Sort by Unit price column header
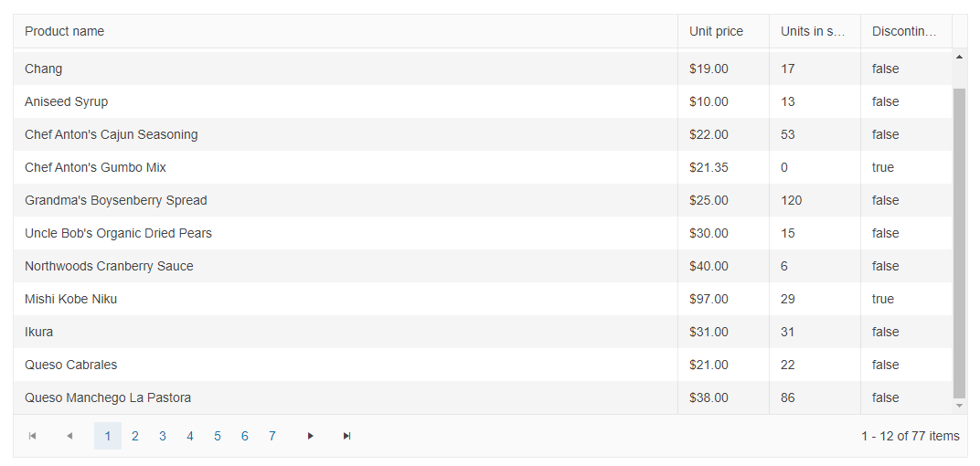Viewport: 980px width, 466px height. (x=716, y=31)
